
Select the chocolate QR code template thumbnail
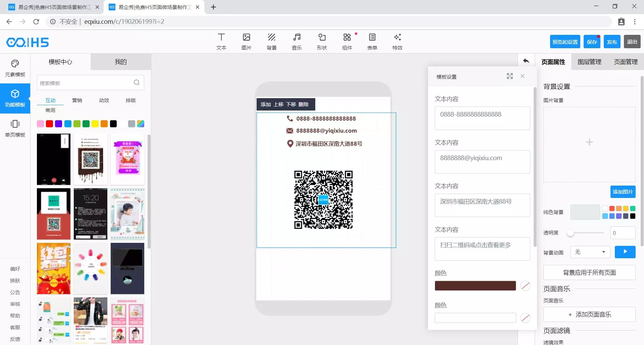pyautogui.click(x=91, y=159)
